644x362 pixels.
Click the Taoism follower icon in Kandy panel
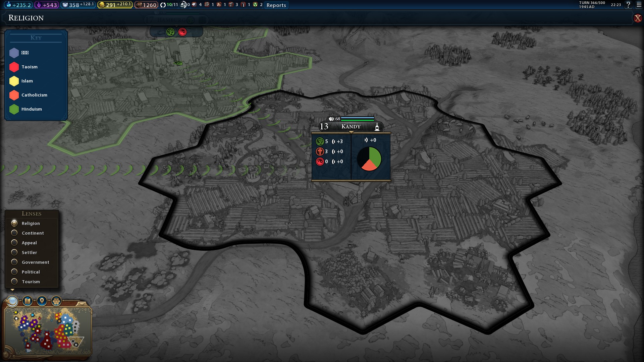point(320,162)
